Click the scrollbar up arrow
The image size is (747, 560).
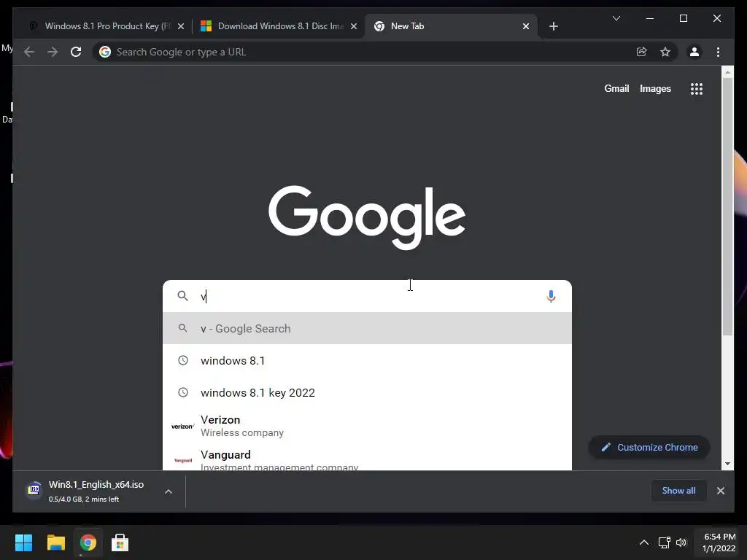pyautogui.click(x=727, y=72)
